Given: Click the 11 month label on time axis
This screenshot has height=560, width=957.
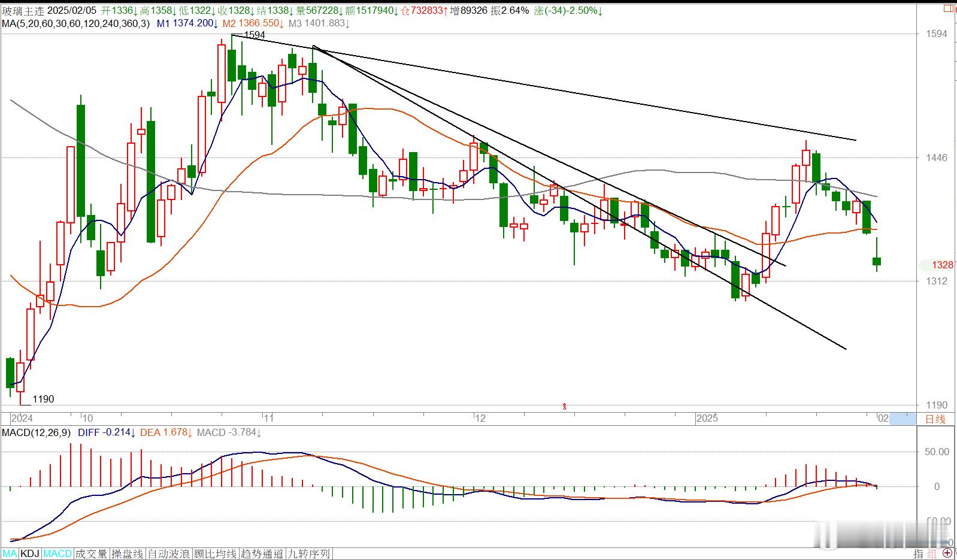Looking at the screenshot, I should [269, 419].
